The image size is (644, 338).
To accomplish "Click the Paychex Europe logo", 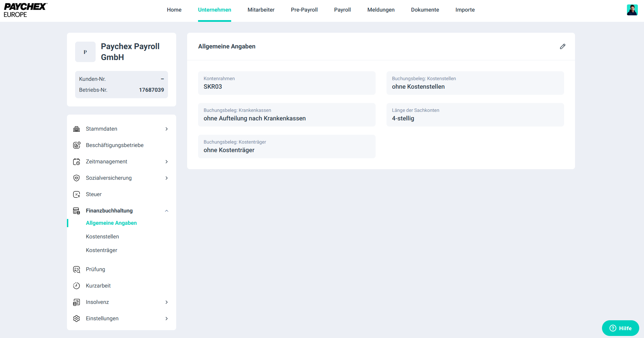I will click(25, 10).
